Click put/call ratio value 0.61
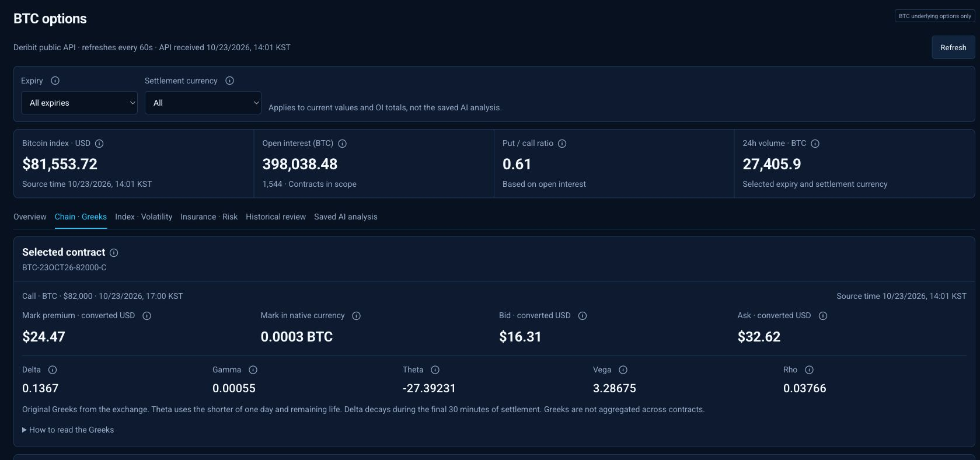This screenshot has width=980, height=460. [x=517, y=164]
